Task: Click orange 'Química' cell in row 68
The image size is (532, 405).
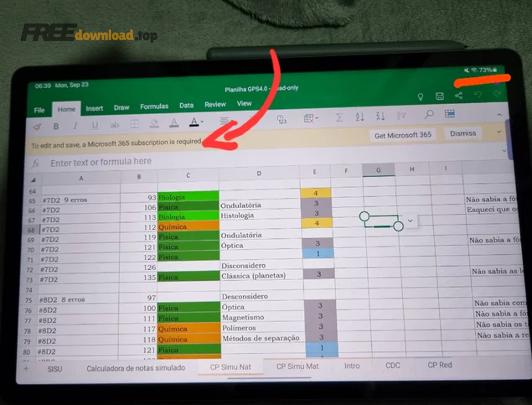Action: tap(189, 226)
